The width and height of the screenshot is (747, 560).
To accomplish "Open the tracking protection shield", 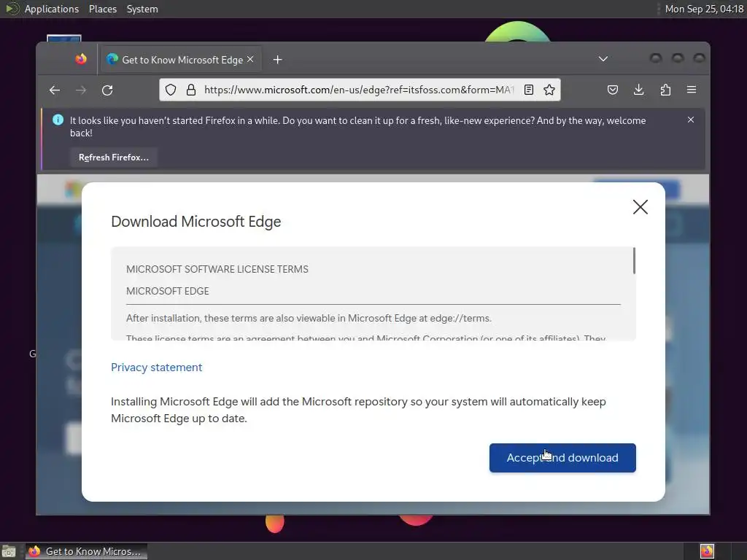I will [x=171, y=90].
